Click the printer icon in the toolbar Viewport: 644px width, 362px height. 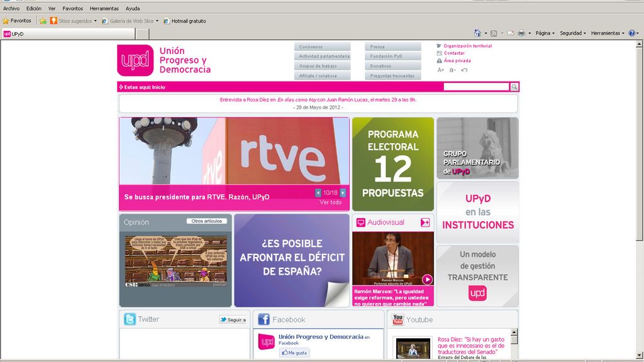click(x=521, y=33)
